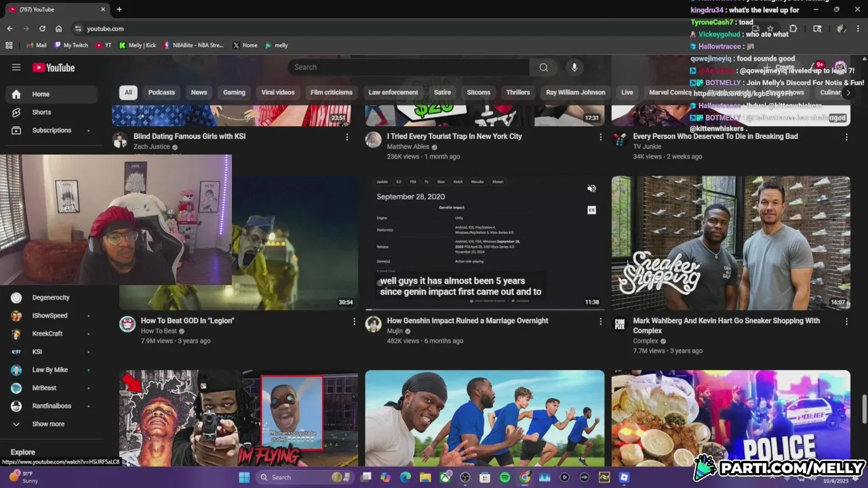Open the X Home bookmark
Image resolution: width=868 pixels, height=488 pixels.
245,45
